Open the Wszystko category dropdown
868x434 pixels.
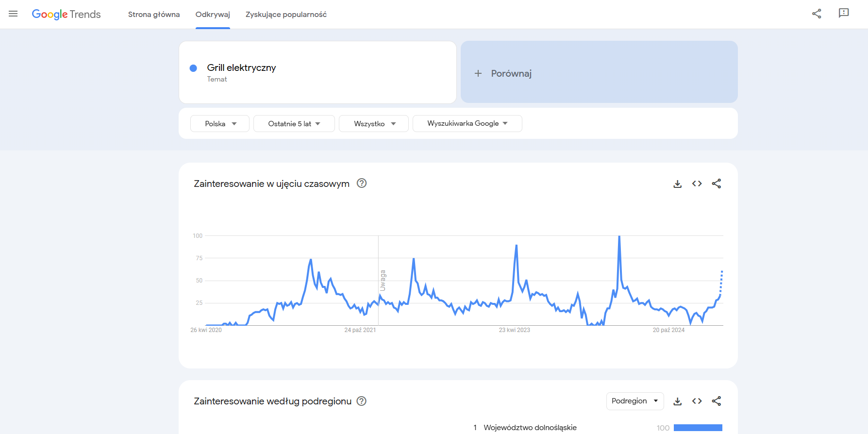tap(374, 123)
